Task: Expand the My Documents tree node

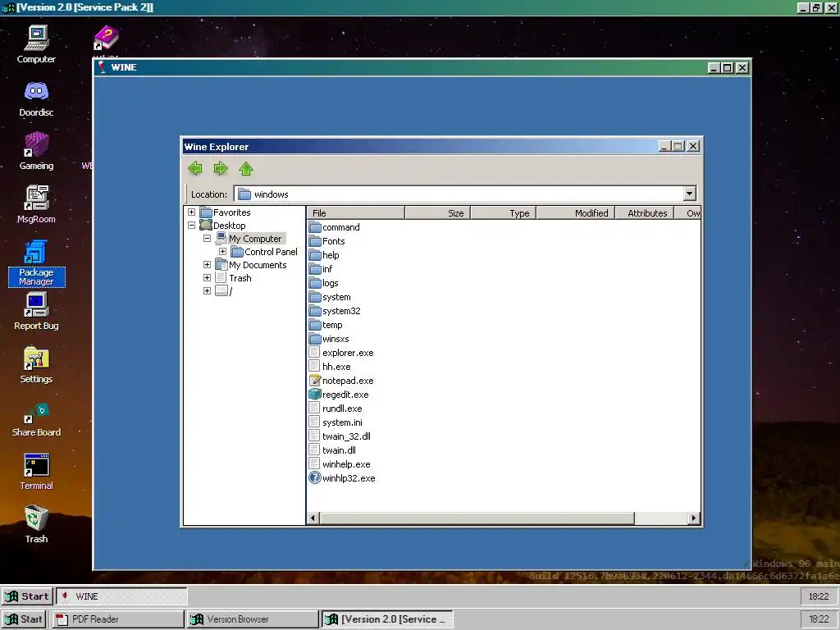Action: pyautogui.click(x=207, y=265)
